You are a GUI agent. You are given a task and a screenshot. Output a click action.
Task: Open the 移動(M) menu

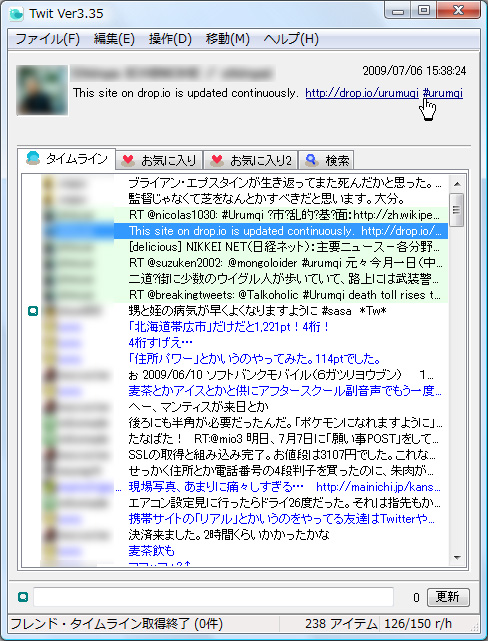pos(228,39)
